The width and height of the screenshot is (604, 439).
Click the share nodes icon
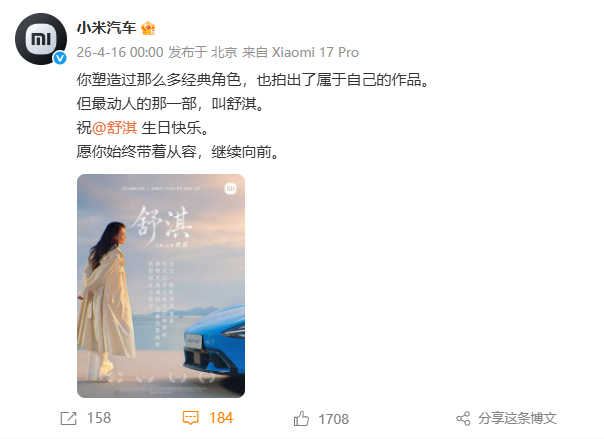(x=463, y=419)
